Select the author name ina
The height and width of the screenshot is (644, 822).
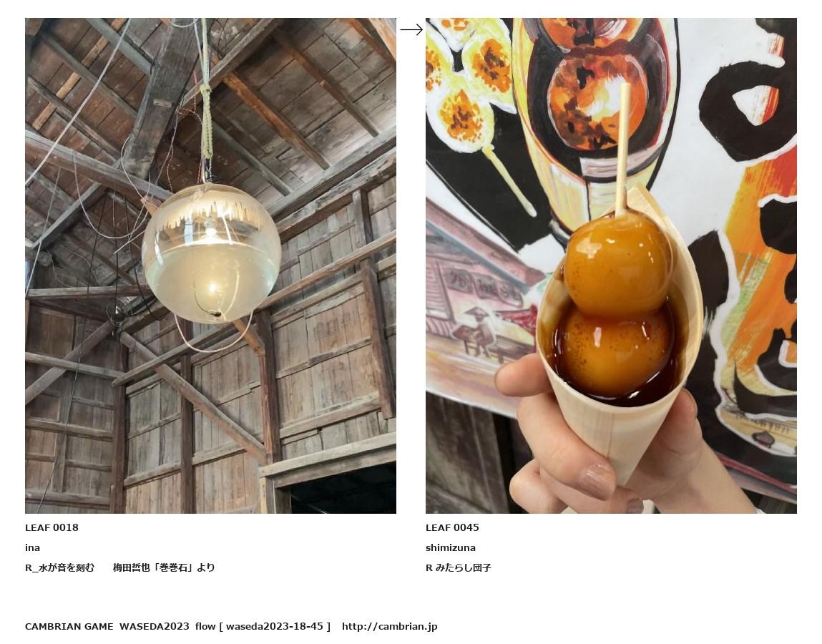coord(32,547)
